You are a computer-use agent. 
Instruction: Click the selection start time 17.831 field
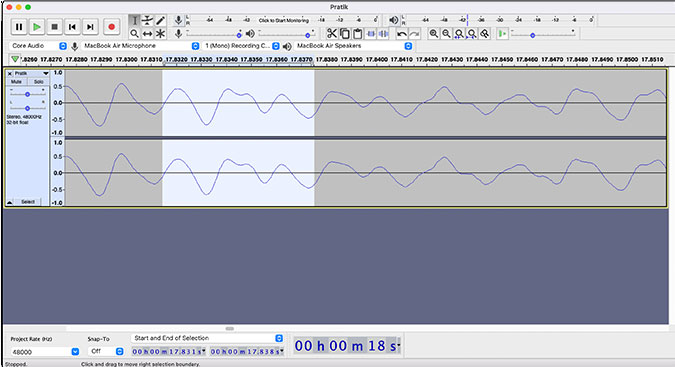pos(168,352)
